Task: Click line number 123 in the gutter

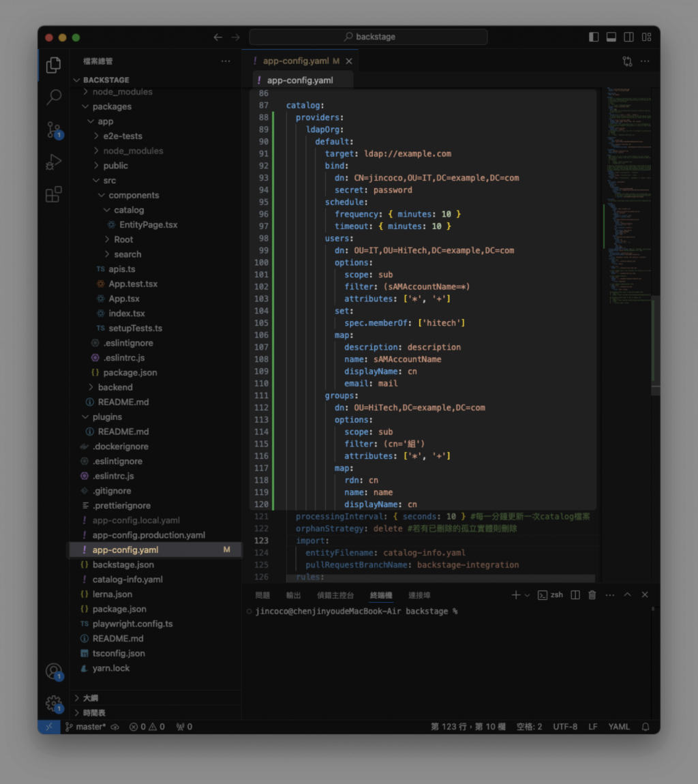Action: pos(262,541)
